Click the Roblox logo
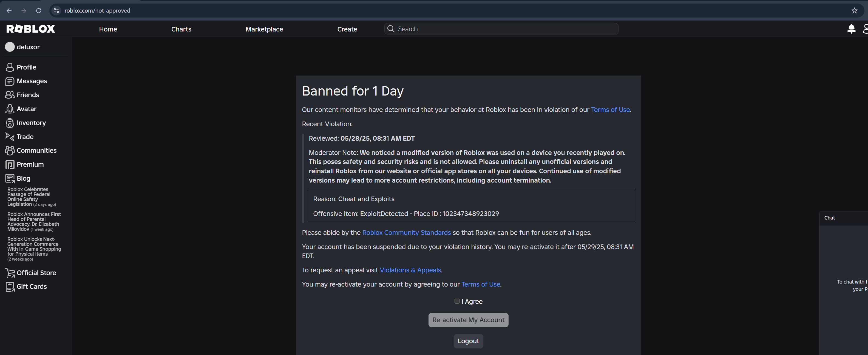Viewport: 868px width, 355px height. [x=31, y=29]
